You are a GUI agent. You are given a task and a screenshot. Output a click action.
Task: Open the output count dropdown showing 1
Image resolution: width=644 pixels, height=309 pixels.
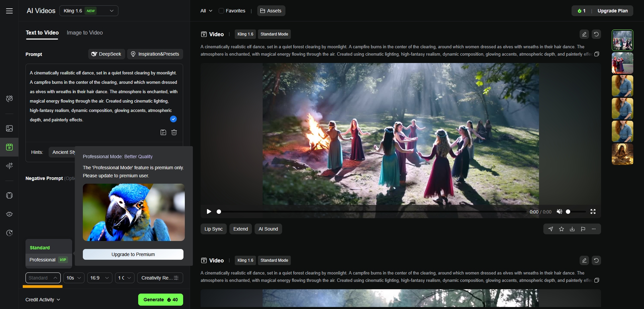pyautogui.click(x=125, y=278)
